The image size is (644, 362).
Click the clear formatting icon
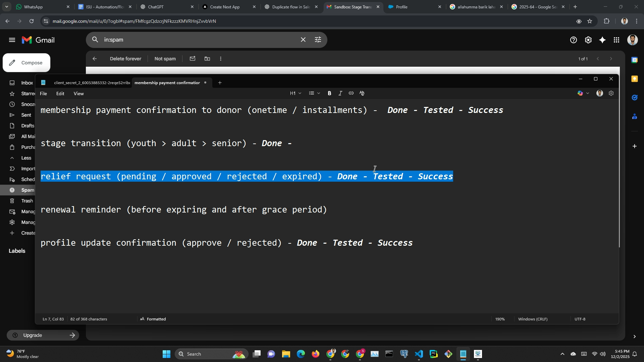(362, 94)
